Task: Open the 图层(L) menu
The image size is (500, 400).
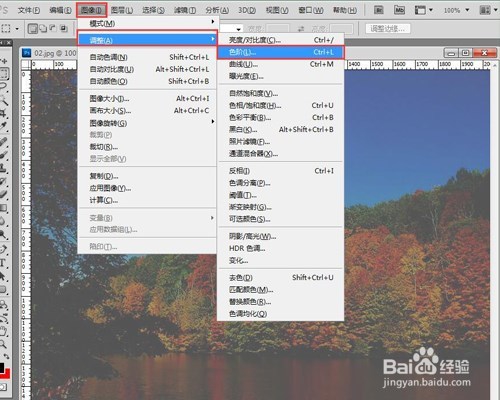Action: tap(122, 10)
